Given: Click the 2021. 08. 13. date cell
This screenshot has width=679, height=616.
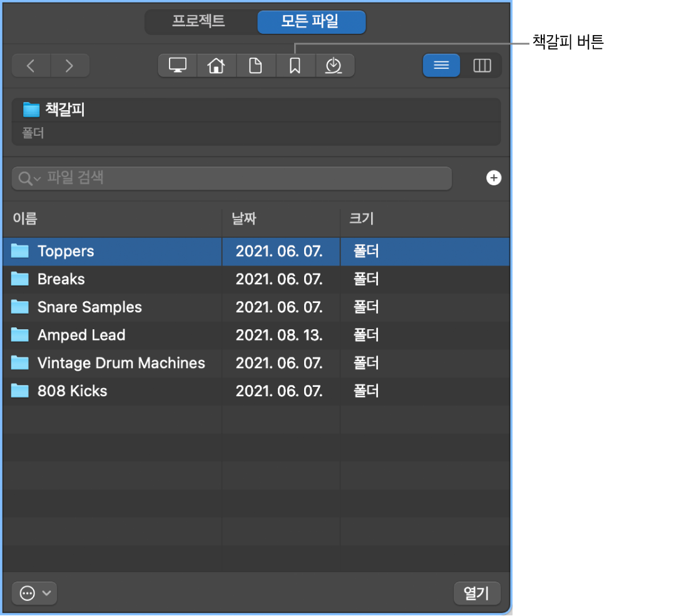Looking at the screenshot, I should [x=279, y=336].
